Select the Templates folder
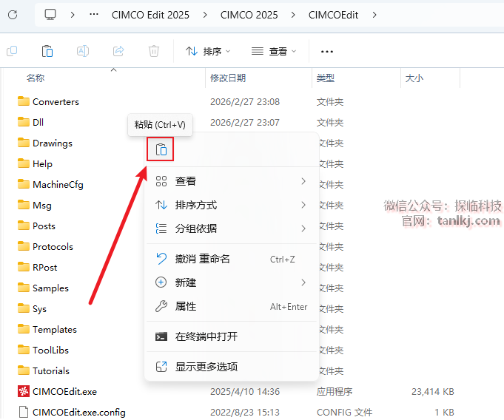Image resolution: width=504 pixels, height=420 pixels. (x=47, y=330)
